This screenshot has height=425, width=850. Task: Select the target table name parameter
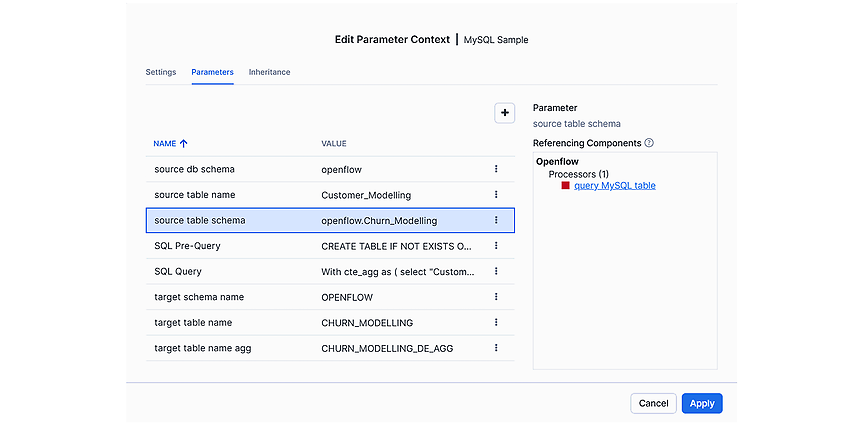(193, 323)
